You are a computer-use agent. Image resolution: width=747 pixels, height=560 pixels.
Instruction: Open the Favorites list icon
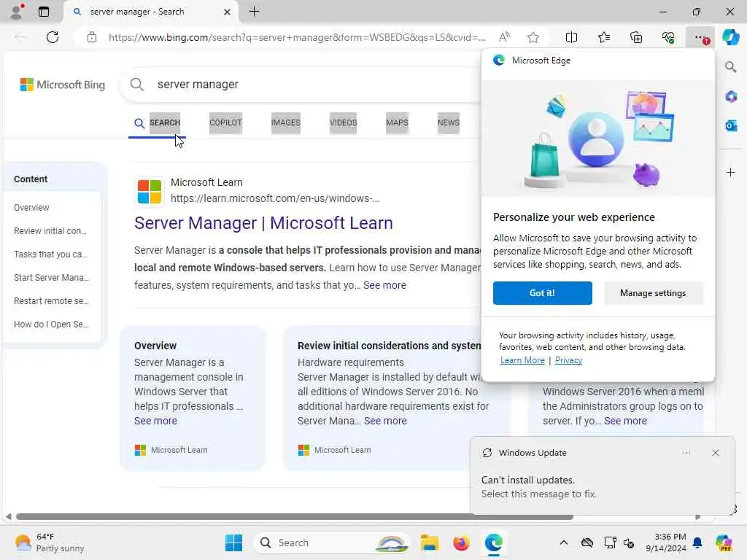coord(603,37)
